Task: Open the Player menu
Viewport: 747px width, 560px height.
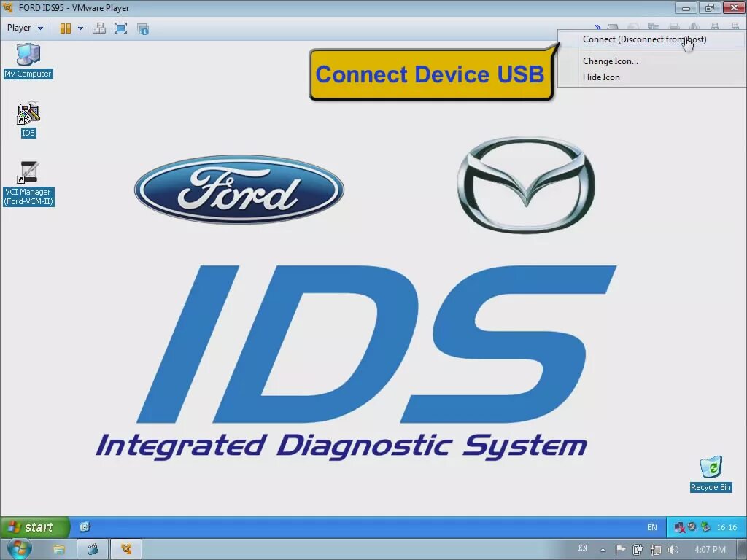Action: [x=25, y=28]
